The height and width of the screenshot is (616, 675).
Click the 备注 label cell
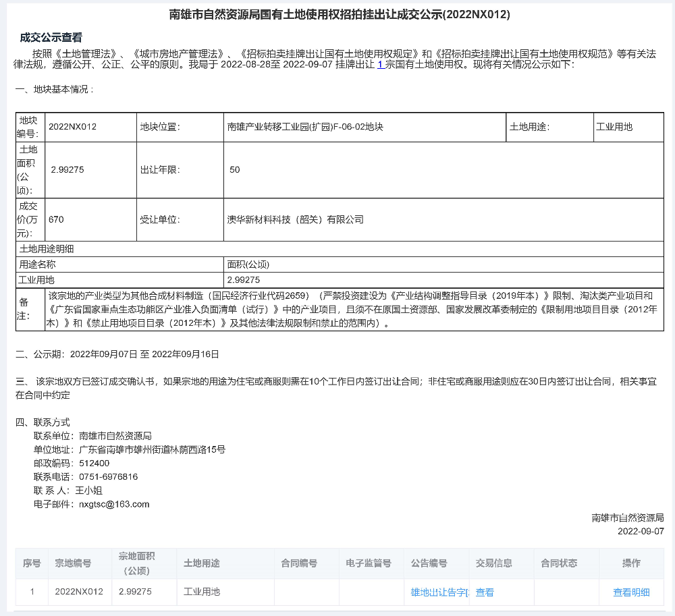[30, 309]
